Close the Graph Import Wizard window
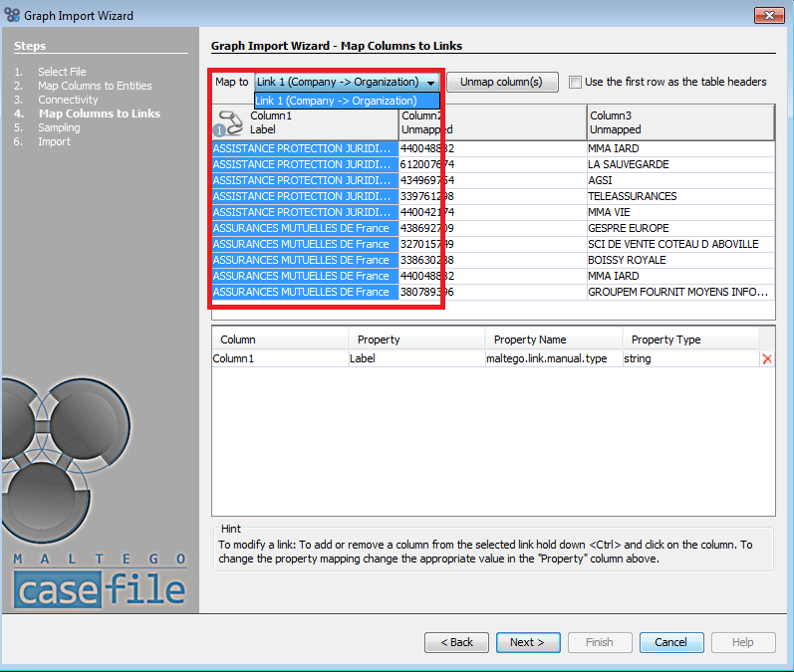 (x=769, y=15)
